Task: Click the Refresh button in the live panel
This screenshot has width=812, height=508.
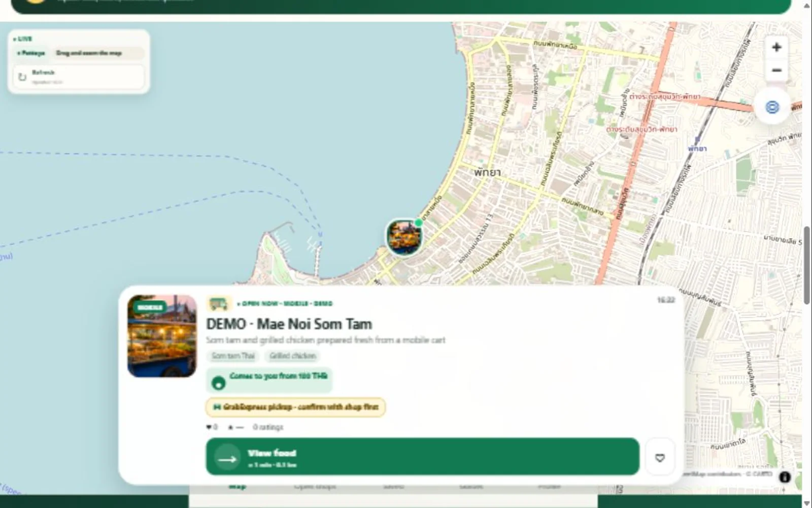Action: [79, 76]
